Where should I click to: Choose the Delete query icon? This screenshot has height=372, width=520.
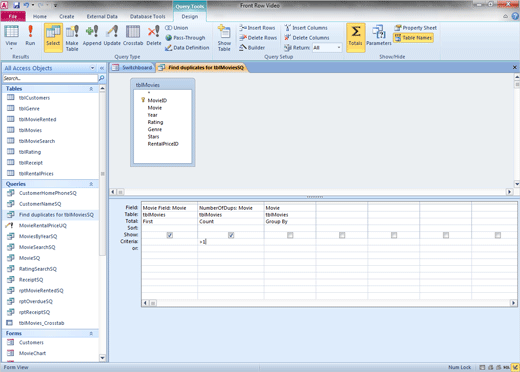[154, 35]
